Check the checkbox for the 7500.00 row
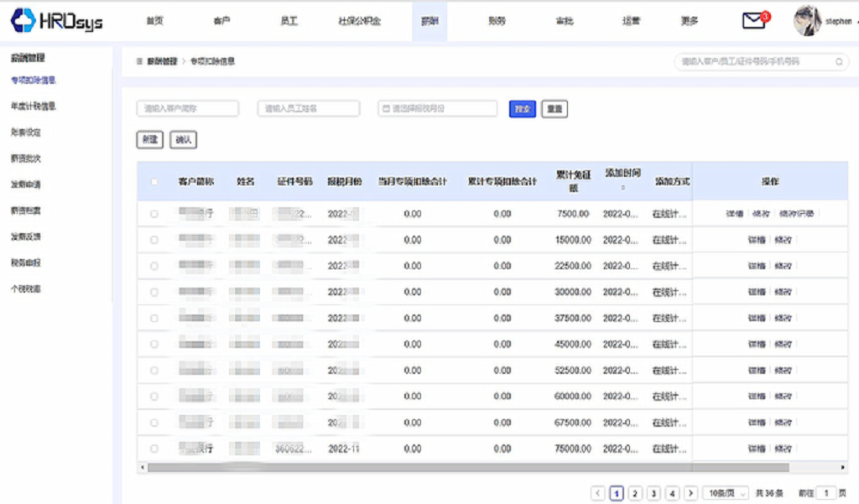859x504 pixels. click(x=154, y=214)
